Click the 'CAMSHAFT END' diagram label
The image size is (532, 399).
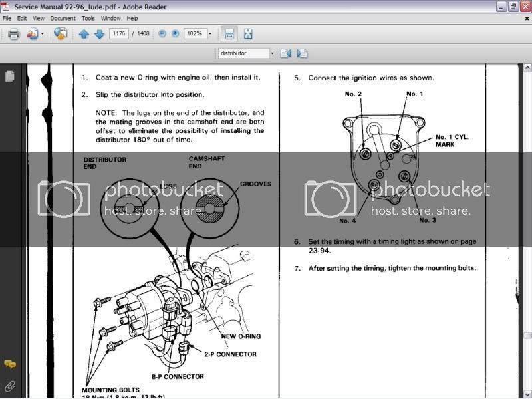click(x=207, y=162)
